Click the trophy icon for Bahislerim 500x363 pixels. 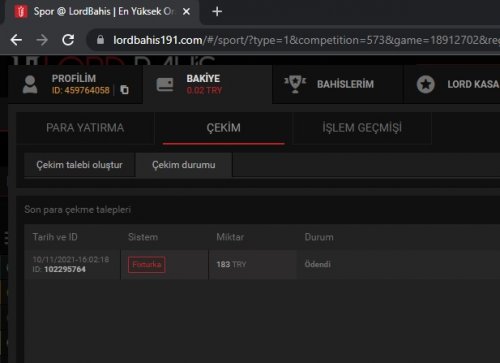[295, 84]
